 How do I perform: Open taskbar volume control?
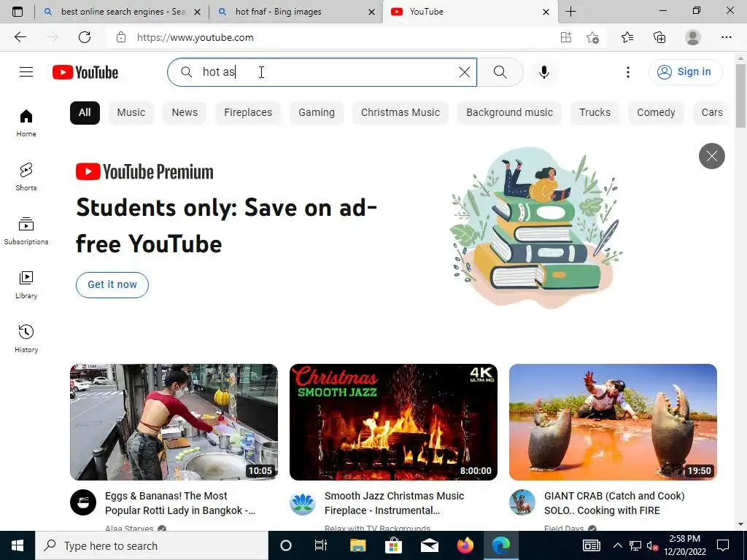[651, 545]
